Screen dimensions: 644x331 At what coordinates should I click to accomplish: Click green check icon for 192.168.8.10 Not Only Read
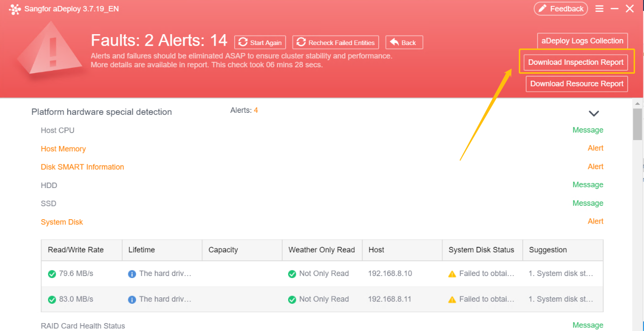coord(292,274)
